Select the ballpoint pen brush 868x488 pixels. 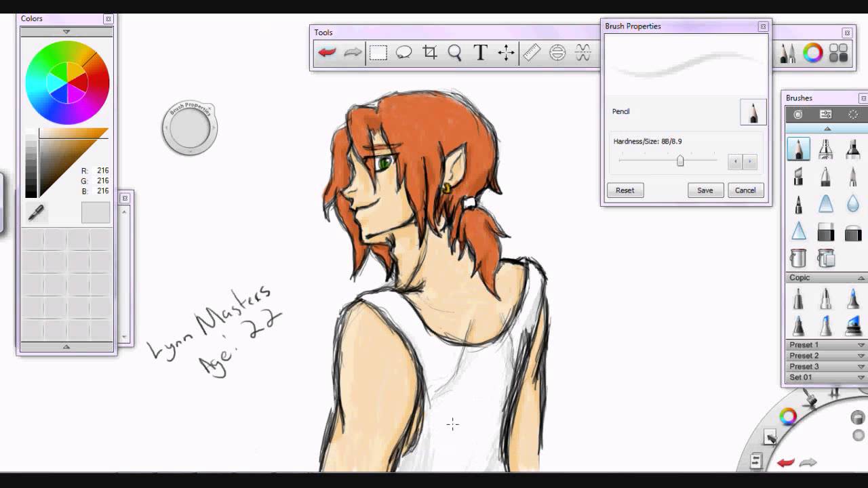(x=826, y=176)
